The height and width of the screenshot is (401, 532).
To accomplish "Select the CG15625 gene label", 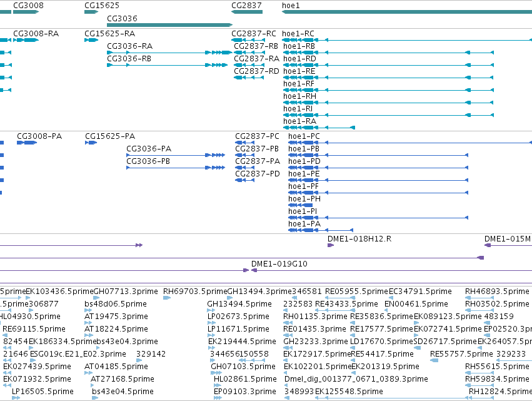I will tap(102, 6).
